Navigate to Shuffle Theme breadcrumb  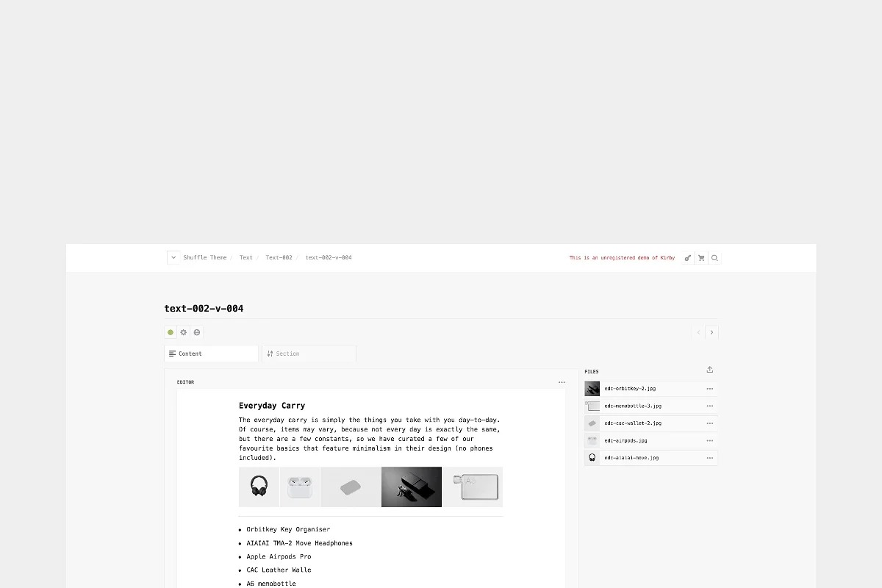click(205, 258)
